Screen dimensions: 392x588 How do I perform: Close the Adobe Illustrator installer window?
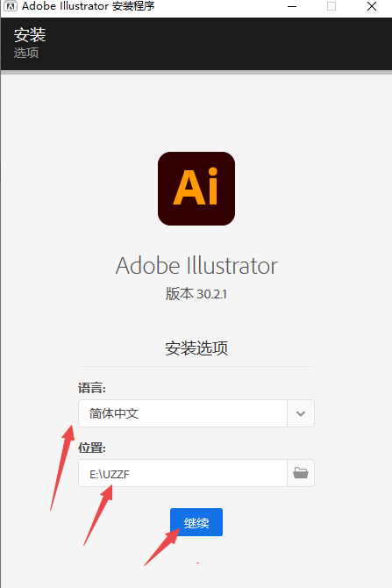coord(372,6)
